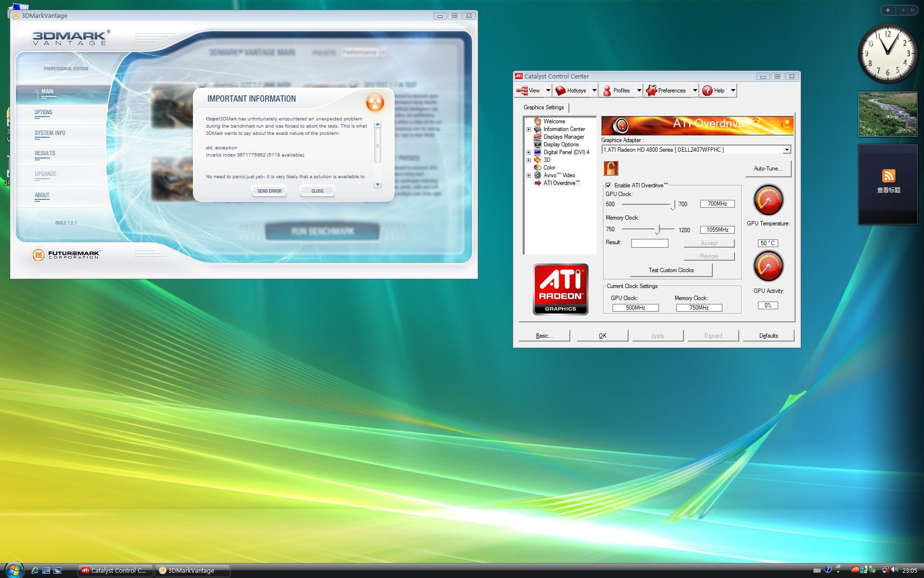
Task: Uncheck Enable ATI Overdrive checkbox
Action: (608, 185)
